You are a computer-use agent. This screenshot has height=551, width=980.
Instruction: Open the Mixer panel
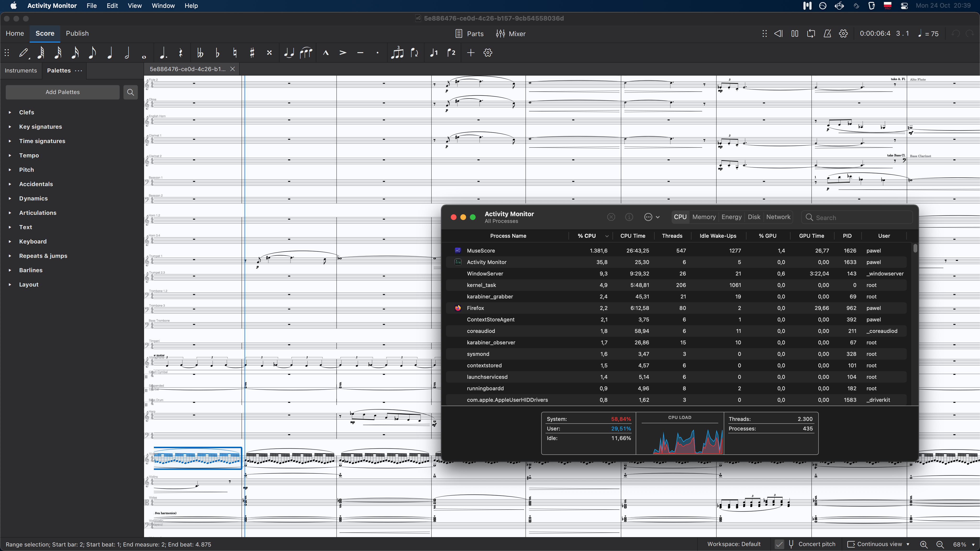tap(511, 34)
